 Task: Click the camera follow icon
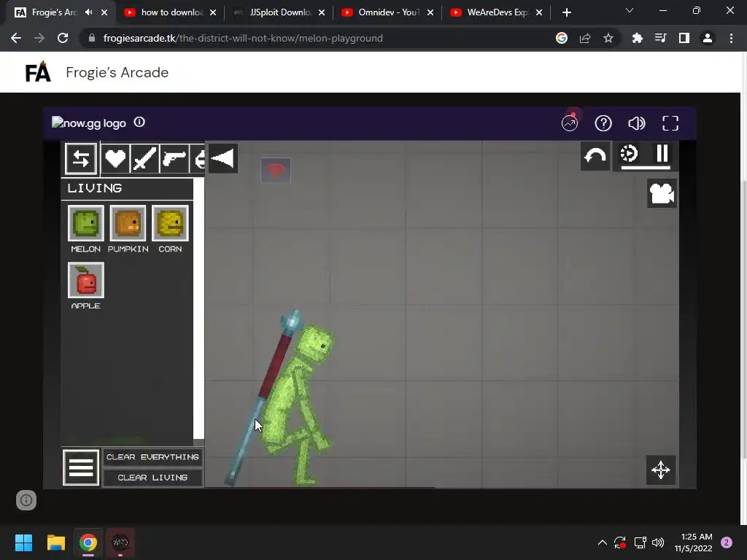[x=662, y=193]
